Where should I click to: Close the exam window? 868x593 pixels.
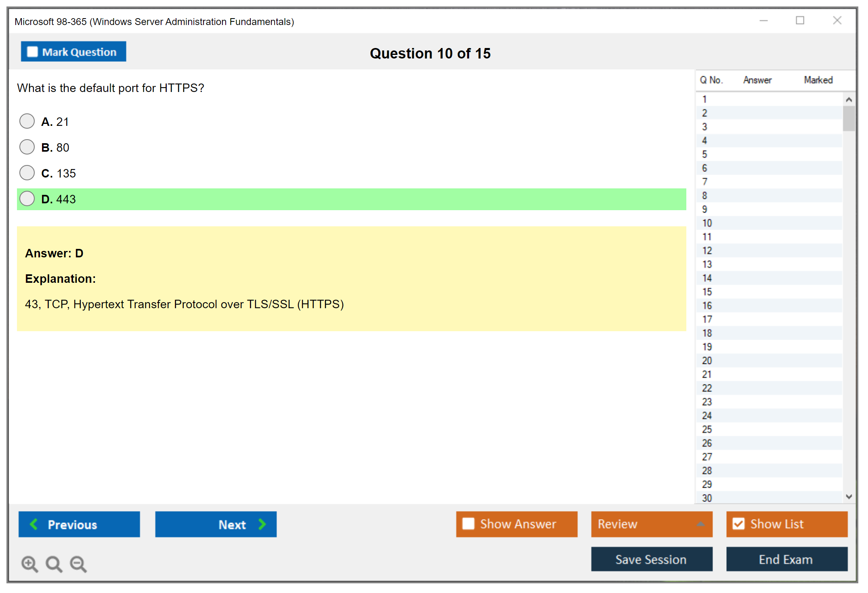tap(837, 21)
